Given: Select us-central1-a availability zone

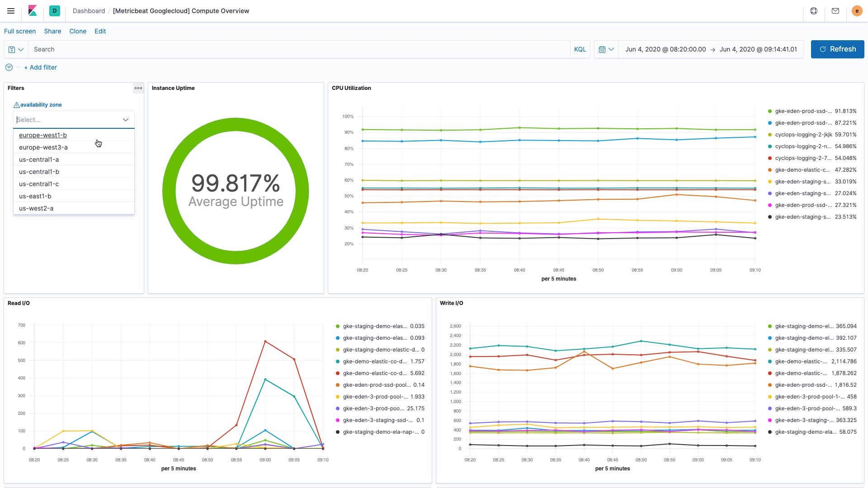Looking at the screenshot, I should pyautogui.click(x=39, y=159).
